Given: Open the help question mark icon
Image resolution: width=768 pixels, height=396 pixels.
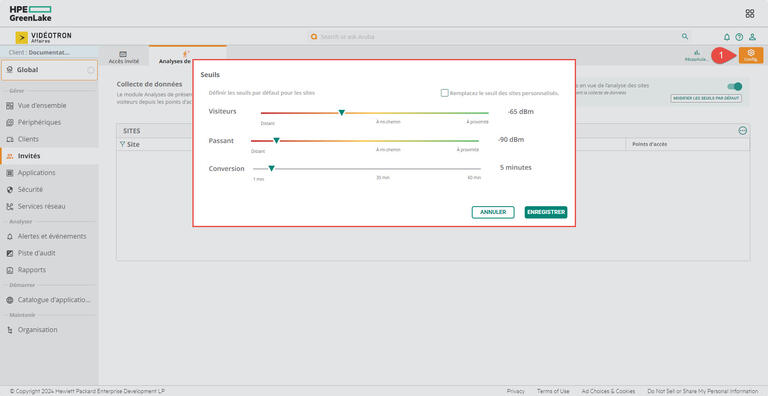Looking at the screenshot, I should pyautogui.click(x=739, y=37).
